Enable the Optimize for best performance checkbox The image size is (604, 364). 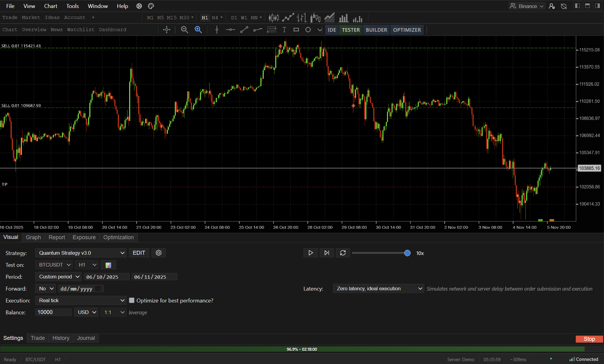[132, 300]
